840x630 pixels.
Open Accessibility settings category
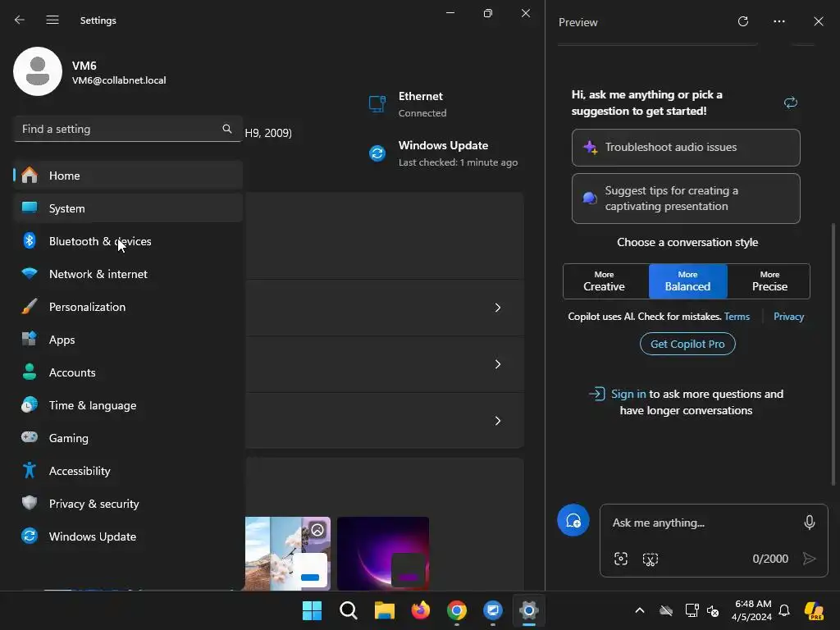click(x=127, y=470)
